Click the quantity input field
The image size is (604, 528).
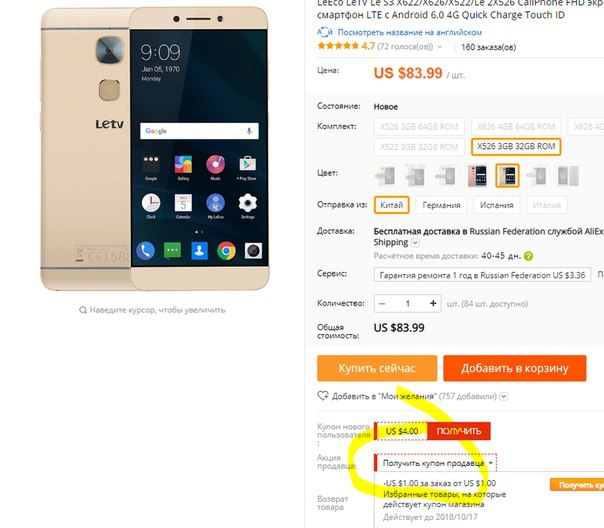click(408, 303)
